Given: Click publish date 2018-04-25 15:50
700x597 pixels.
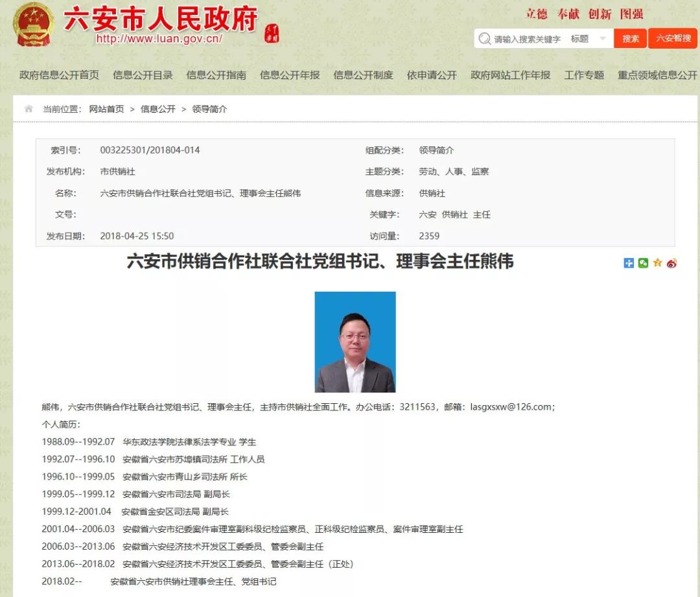Looking at the screenshot, I should (137, 236).
